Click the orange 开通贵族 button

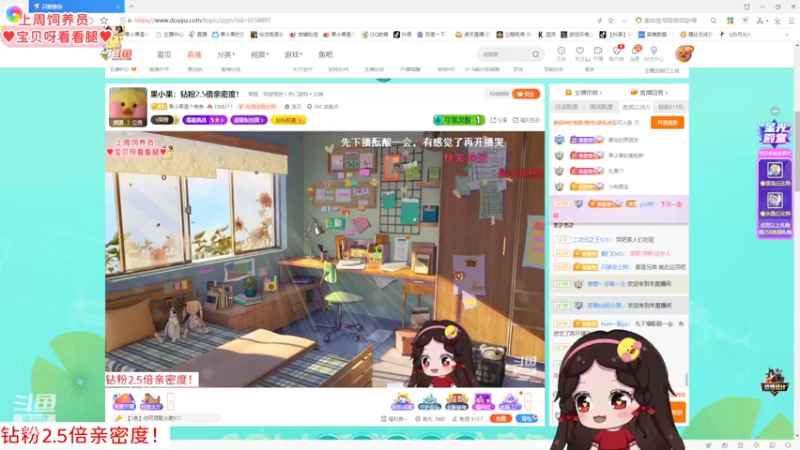point(667,122)
